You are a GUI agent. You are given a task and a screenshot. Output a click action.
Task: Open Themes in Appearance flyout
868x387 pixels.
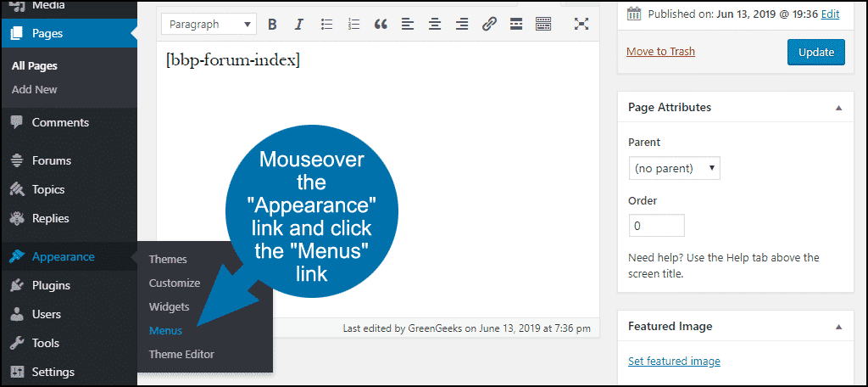[x=168, y=260]
